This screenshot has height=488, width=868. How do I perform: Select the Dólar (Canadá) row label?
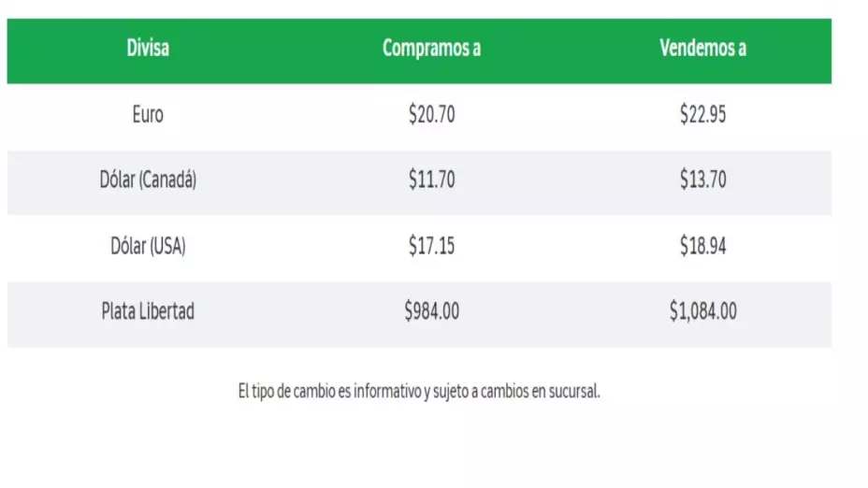coord(148,180)
